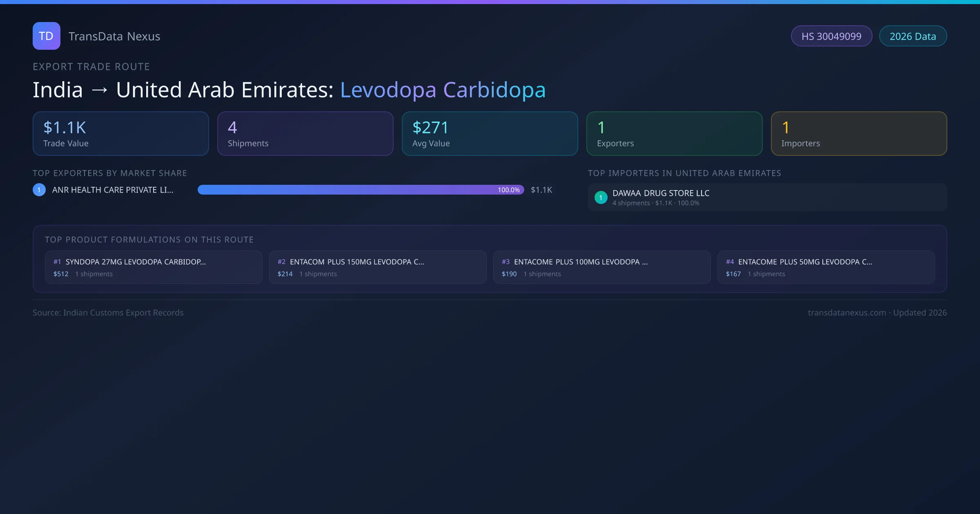This screenshot has height=514, width=980.
Task: Select #4 ENTACOME PLUS 50MG formulation card
Action: click(826, 267)
